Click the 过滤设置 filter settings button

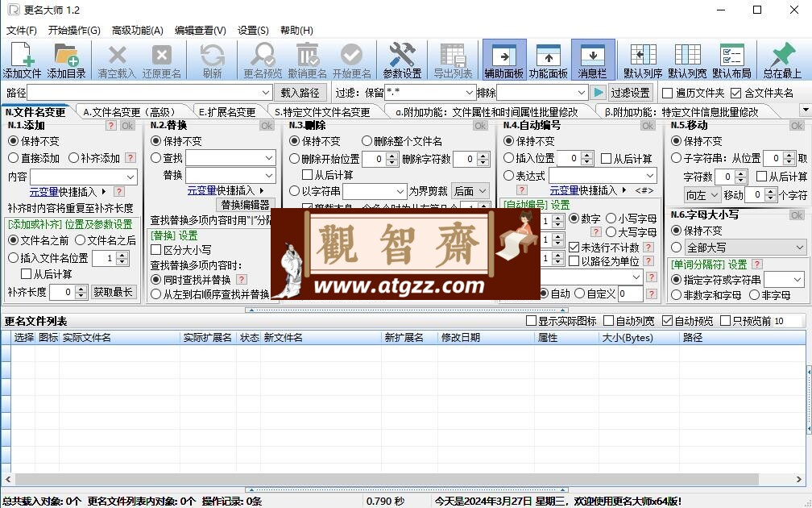point(630,93)
